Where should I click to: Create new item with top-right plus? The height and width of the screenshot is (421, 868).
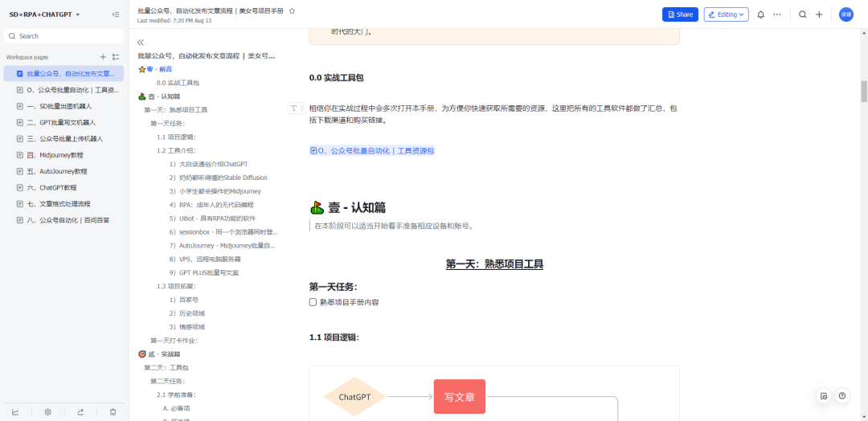819,14
